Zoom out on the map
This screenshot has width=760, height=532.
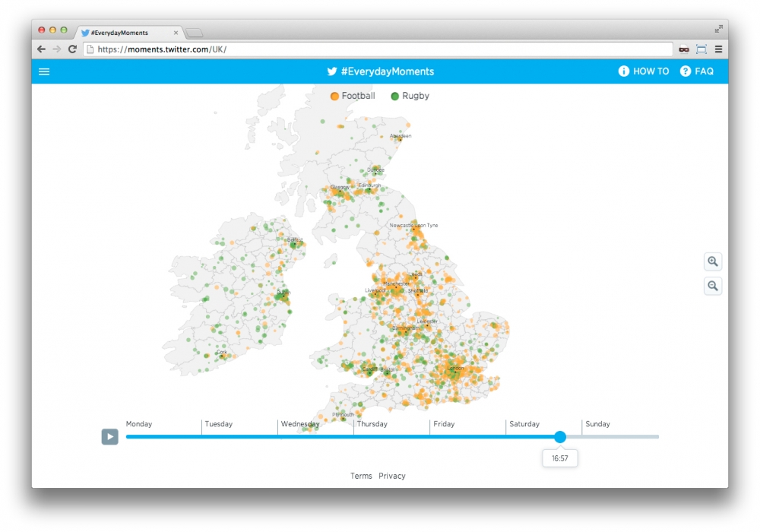(x=713, y=286)
